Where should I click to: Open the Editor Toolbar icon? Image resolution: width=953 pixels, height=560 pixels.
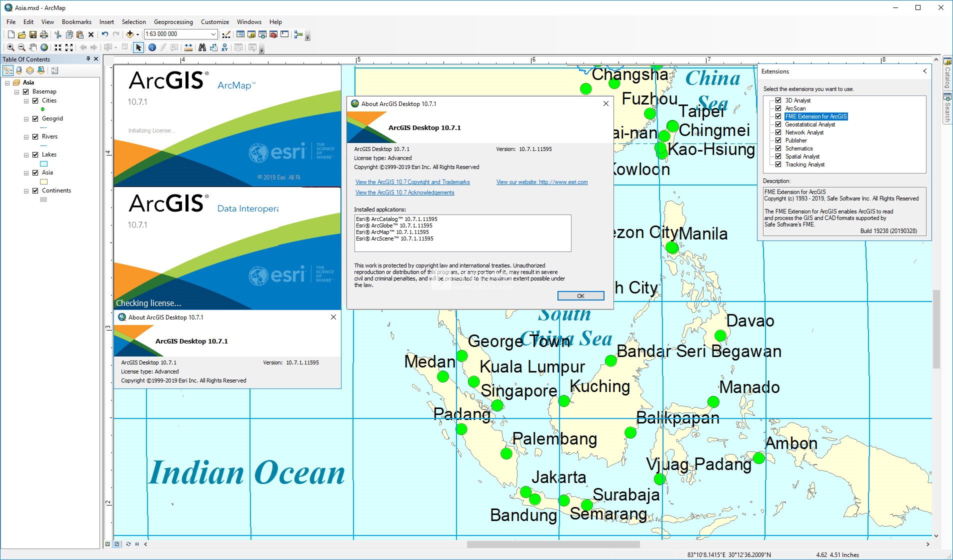[226, 34]
